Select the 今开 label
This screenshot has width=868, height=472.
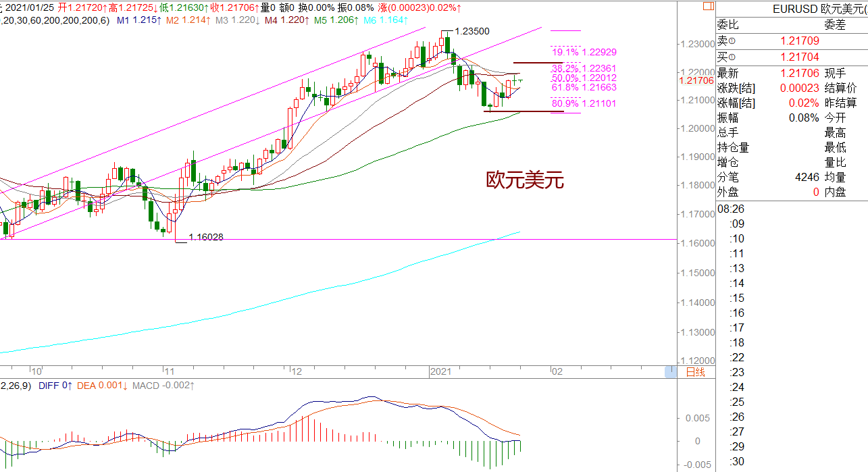tap(836, 117)
